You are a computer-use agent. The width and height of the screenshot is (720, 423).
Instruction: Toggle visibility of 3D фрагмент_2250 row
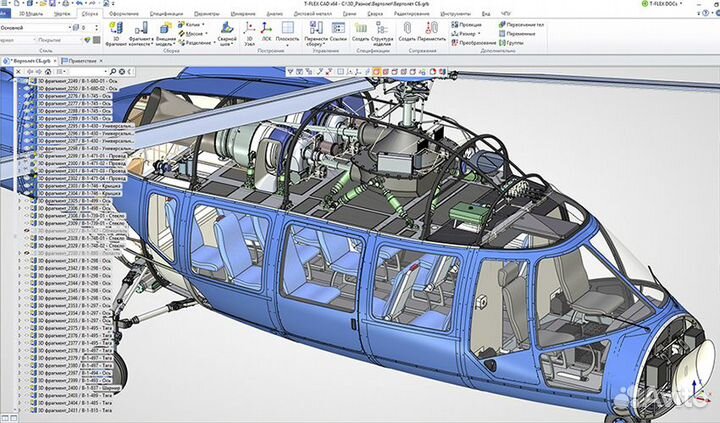[x=27, y=88]
